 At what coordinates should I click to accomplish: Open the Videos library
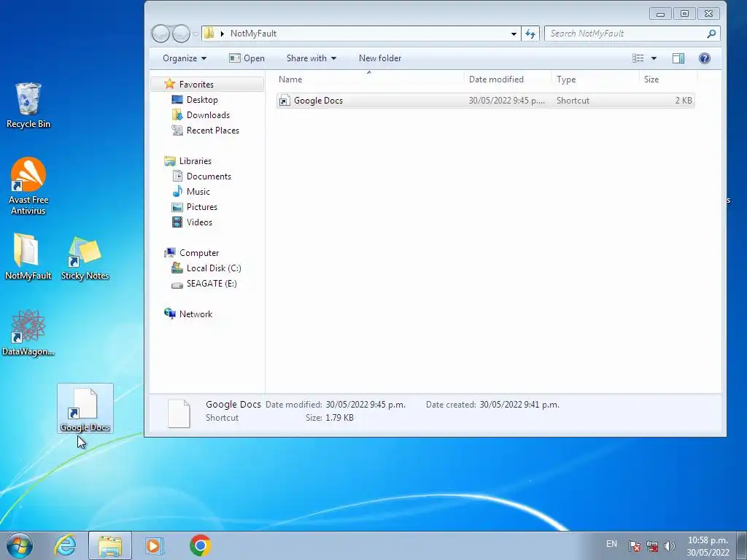pos(199,222)
